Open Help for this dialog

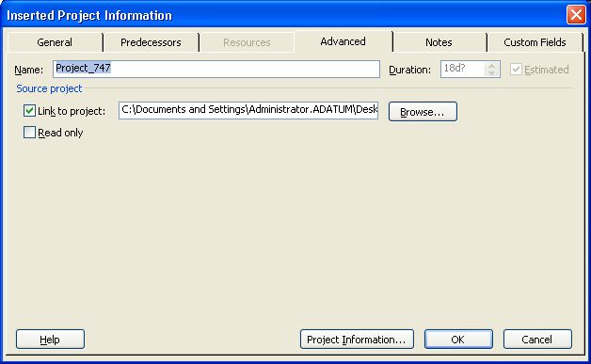pos(50,340)
